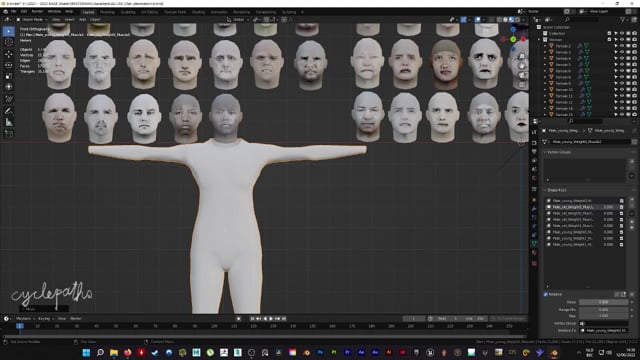The width and height of the screenshot is (640, 360).
Task: Jump to timeline end frame button
Action: (x=284, y=319)
